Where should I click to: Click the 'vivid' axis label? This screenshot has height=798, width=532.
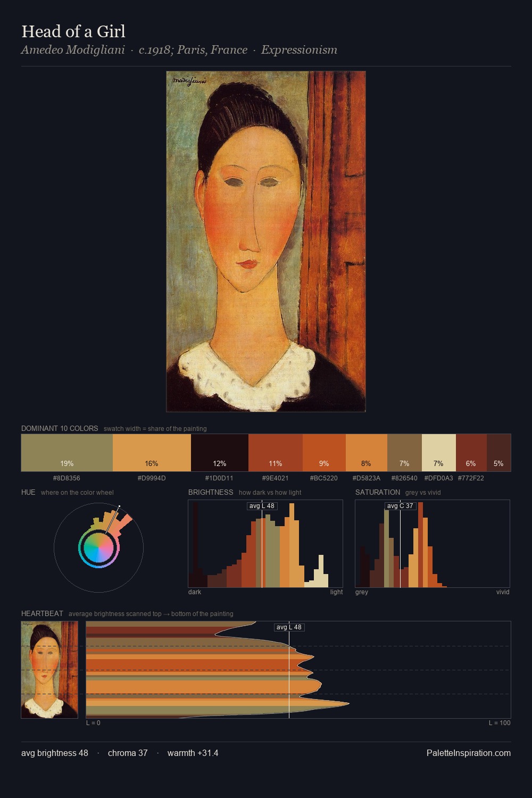point(503,592)
